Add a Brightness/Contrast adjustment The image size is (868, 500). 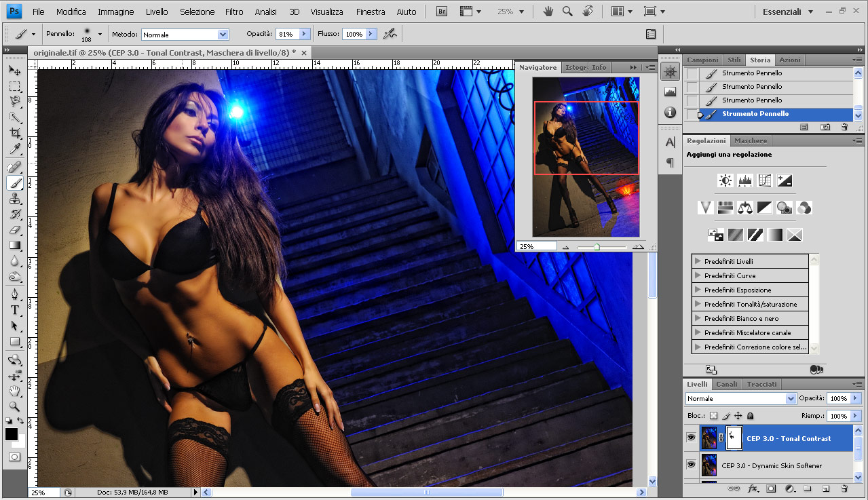726,180
